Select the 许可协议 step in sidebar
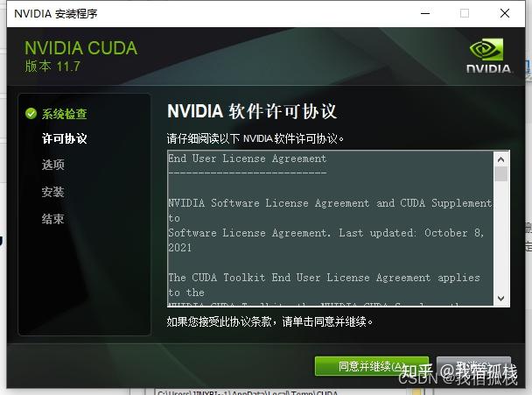The height and width of the screenshot is (395, 532). (x=65, y=138)
